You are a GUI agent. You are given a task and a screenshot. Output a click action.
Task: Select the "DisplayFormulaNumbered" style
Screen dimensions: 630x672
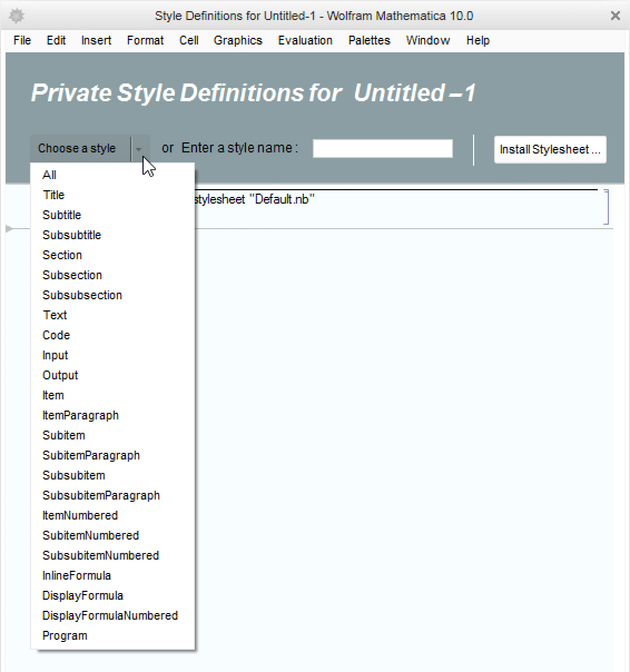[110, 615]
